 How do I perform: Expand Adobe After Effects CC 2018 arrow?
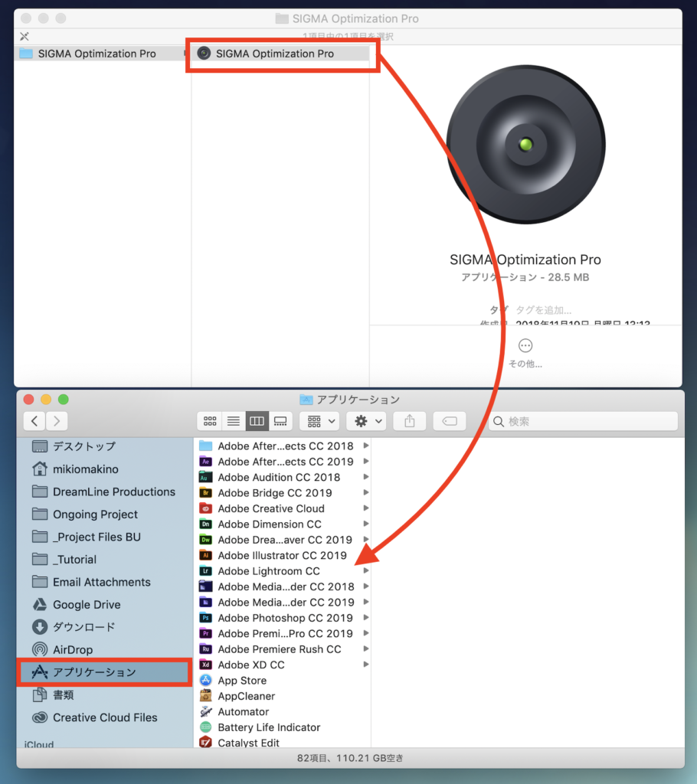(366, 446)
